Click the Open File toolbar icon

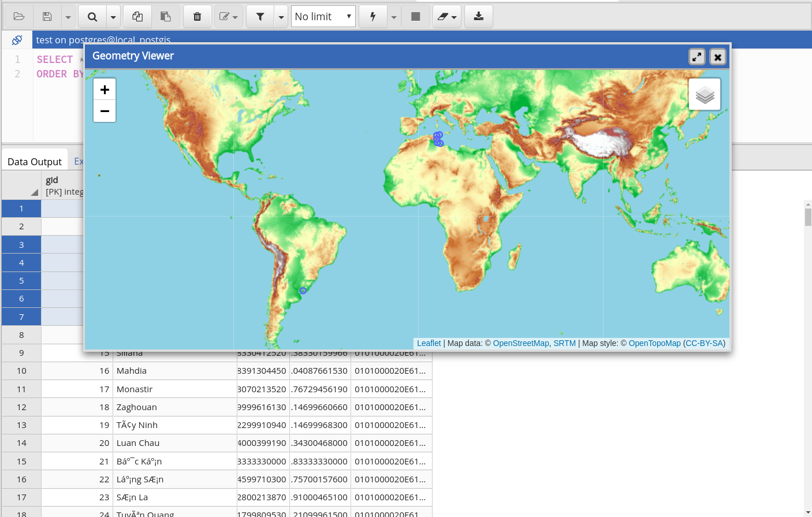coord(18,17)
